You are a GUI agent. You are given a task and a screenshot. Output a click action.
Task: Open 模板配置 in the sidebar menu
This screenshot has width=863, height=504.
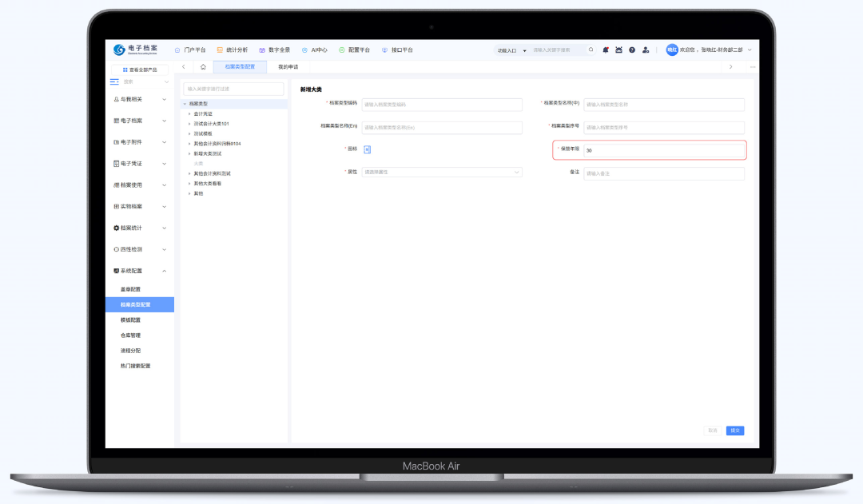click(130, 319)
